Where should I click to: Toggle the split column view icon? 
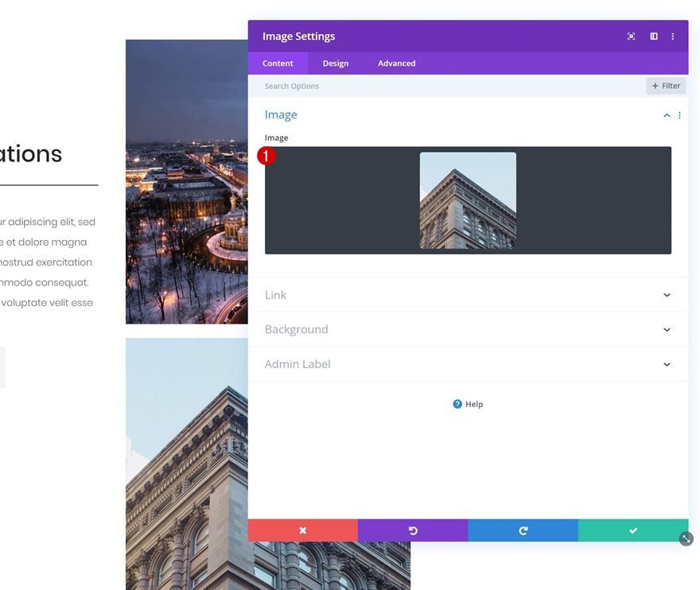[654, 36]
